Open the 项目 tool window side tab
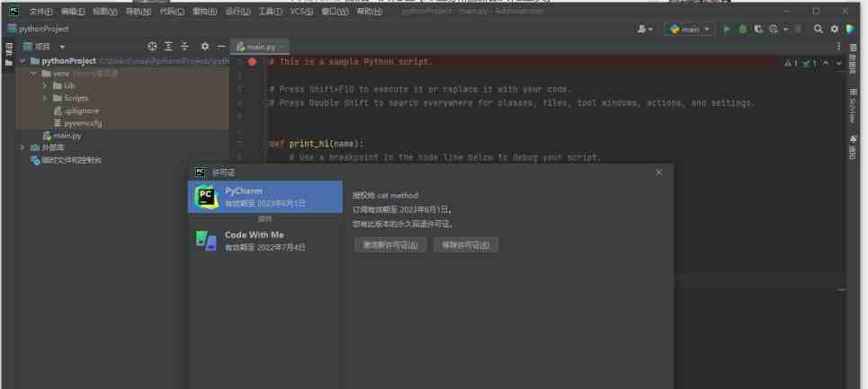This screenshot has height=389, width=868. tap(8, 54)
